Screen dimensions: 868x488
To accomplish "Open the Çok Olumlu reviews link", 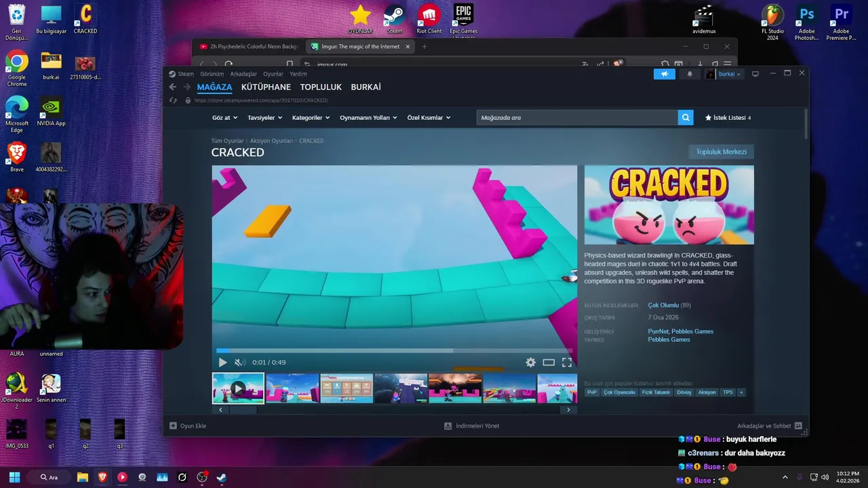I will point(663,306).
